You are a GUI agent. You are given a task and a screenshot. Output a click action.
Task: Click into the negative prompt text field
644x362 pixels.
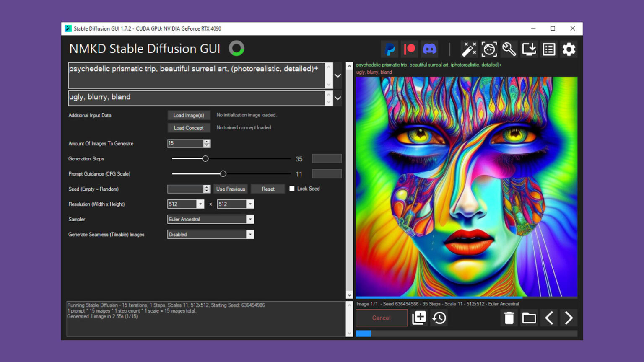coord(196,98)
